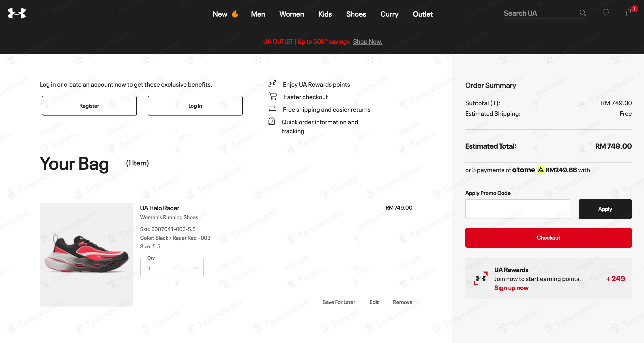
Task: Click 'Color: Black / Racer Red - 003' text
Action: 175,238
